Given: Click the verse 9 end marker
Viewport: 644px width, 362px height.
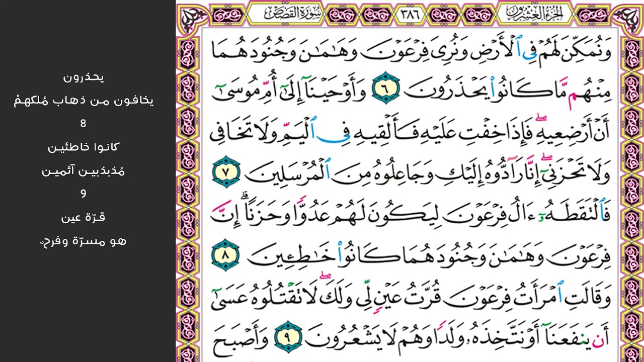Looking at the screenshot, I should [x=288, y=337].
